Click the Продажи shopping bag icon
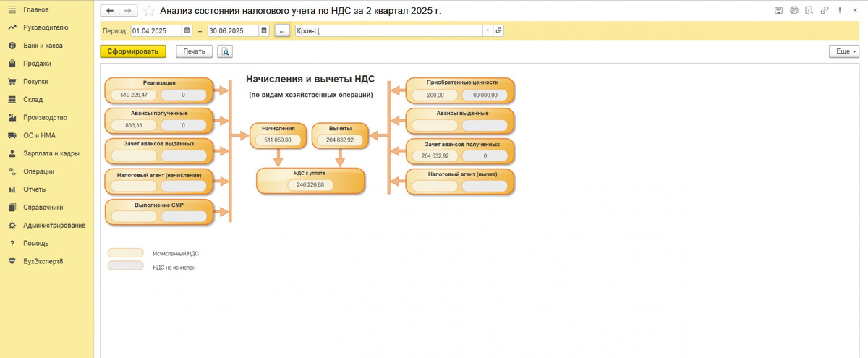 pyautogui.click(x=12, y=64)
